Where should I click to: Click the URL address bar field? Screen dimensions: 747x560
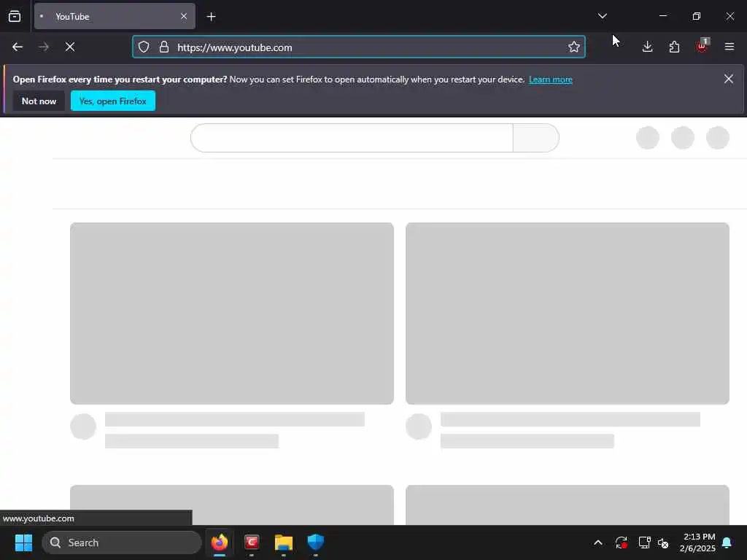(359, 47)
